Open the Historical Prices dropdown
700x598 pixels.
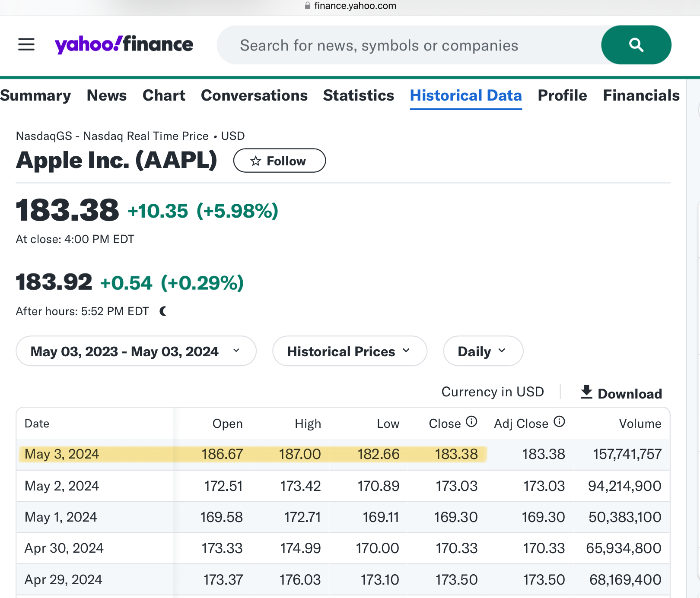pyautogui.click(x=350, y=351)
